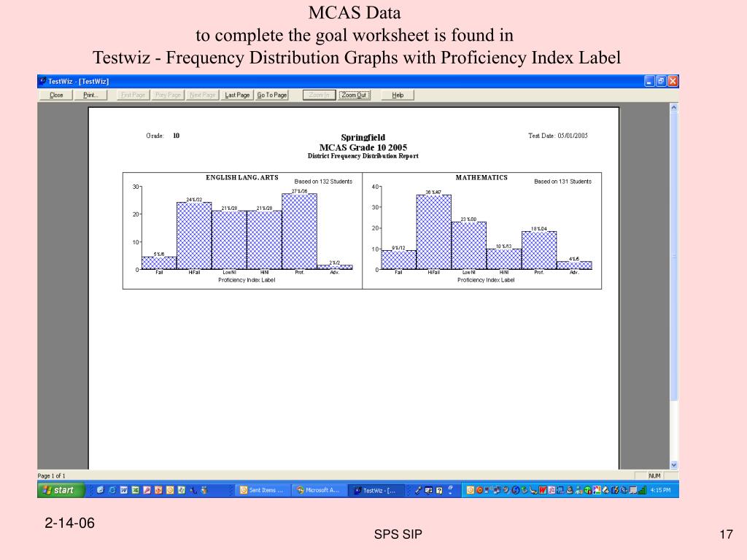Click the greyed Prev Page button
Screen dimensions: 747x560
[169, 96]
